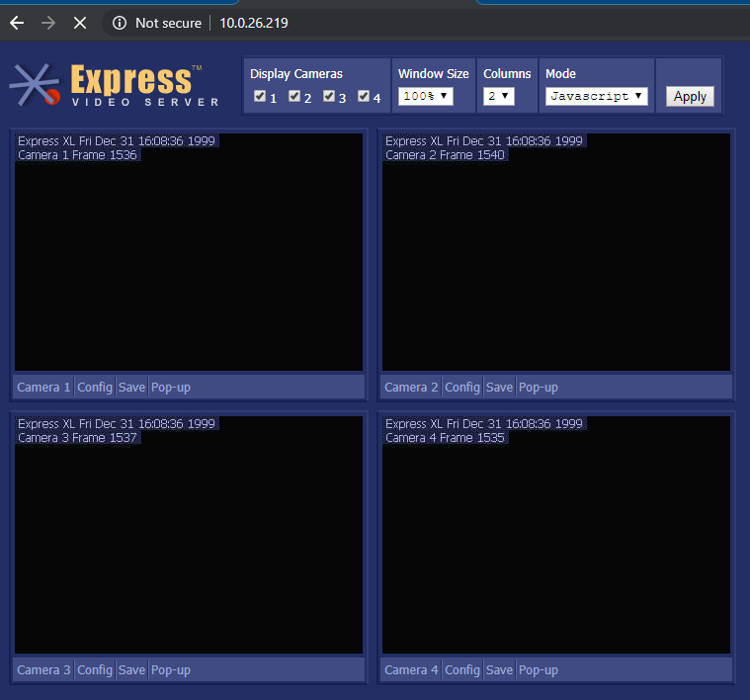750x700 pixels.
Task: Click the Camera 2 video feed
Action: point(556,252)
